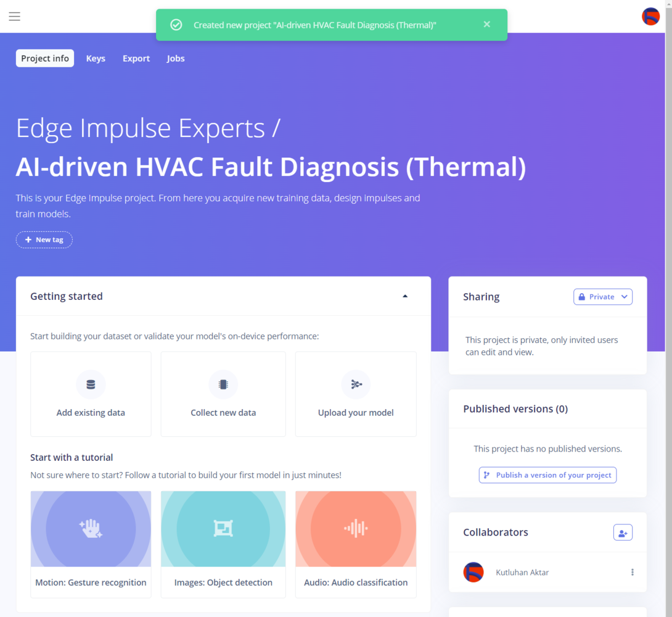Open the Upload your model card
Viewport: 672px width, 617px height.
[x=356, y=394]
